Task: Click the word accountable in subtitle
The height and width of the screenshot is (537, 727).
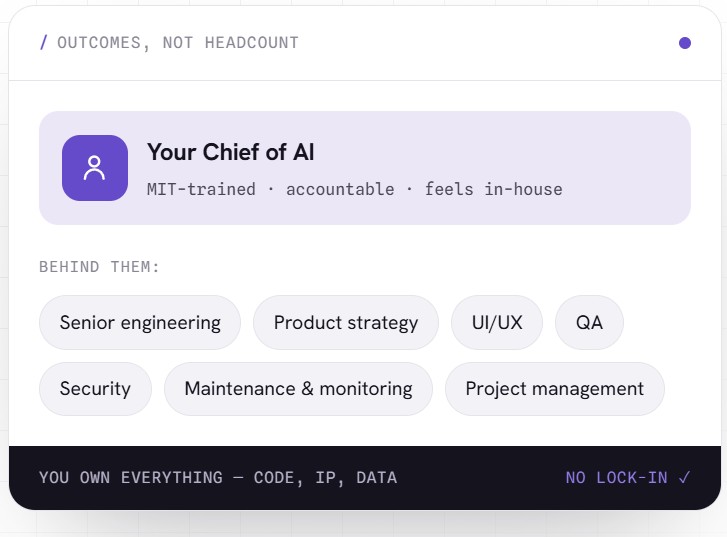Action: (x=340, y=189)
